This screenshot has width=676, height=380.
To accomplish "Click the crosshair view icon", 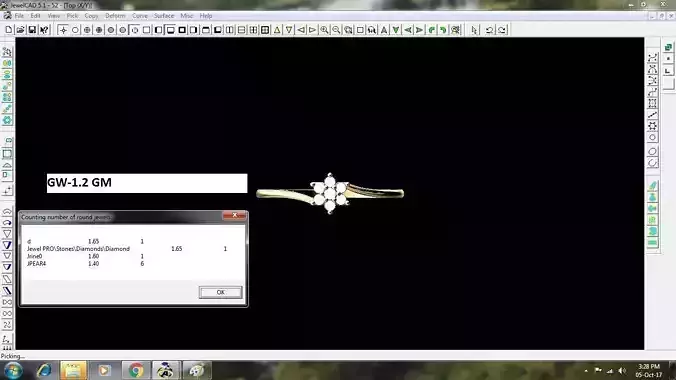I will [x=63, y=30].
